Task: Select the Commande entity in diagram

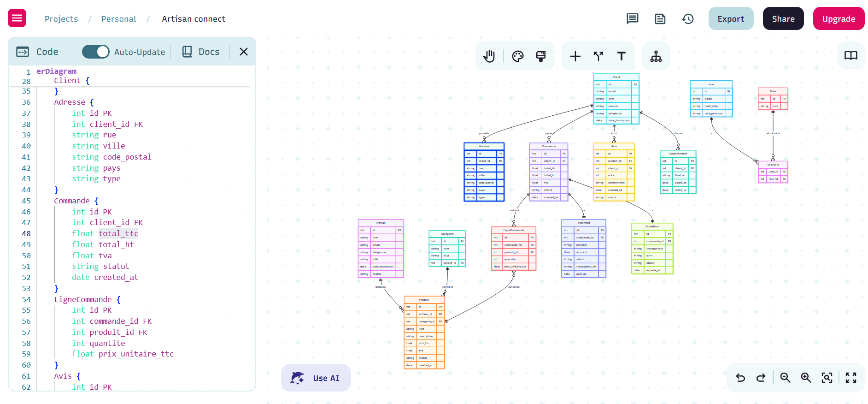Action: click(x=549, y=172)
